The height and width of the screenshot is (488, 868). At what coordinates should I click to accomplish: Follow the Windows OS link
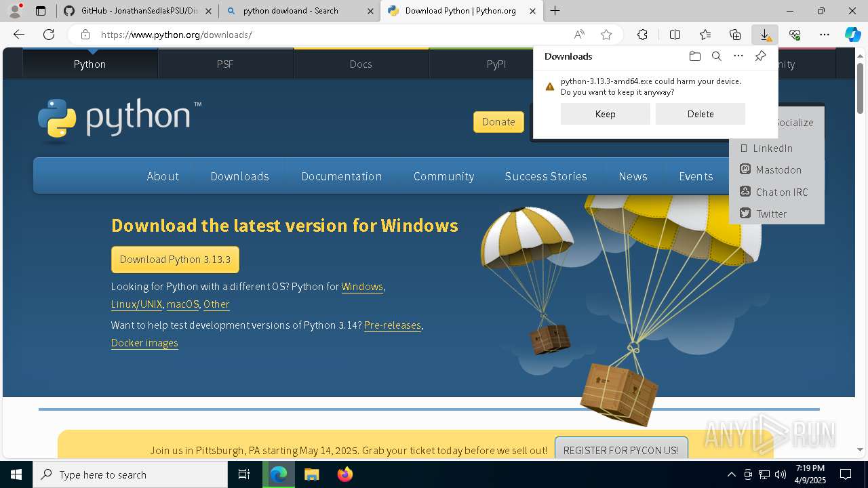tap(362, 287)
